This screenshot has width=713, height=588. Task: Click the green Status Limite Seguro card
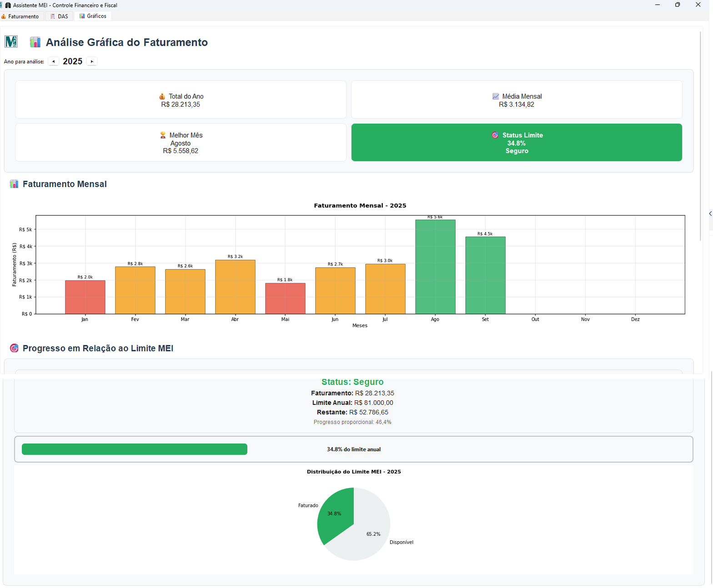[517, 143]
